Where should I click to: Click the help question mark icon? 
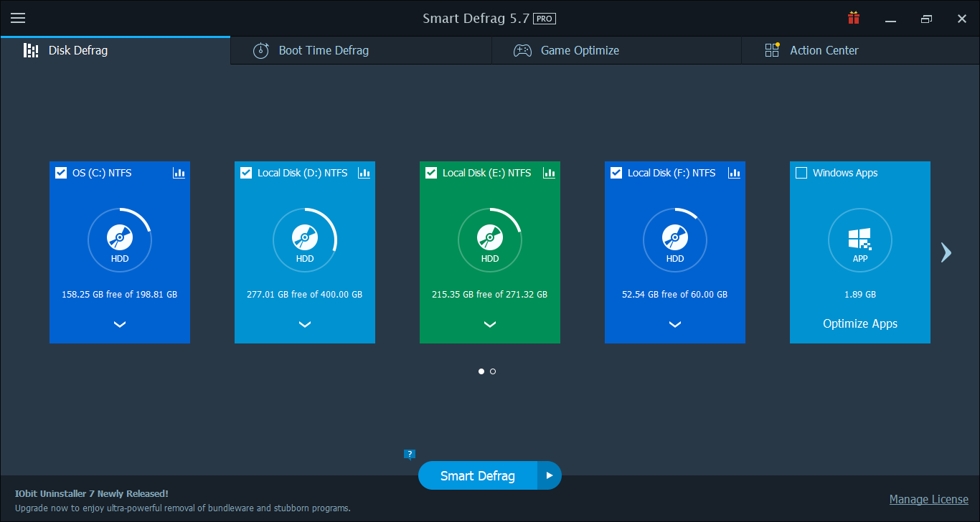[x=410, y=454]
